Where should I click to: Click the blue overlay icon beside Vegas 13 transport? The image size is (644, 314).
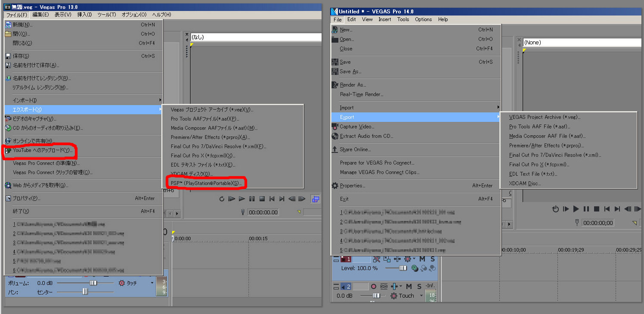(316, 199)
